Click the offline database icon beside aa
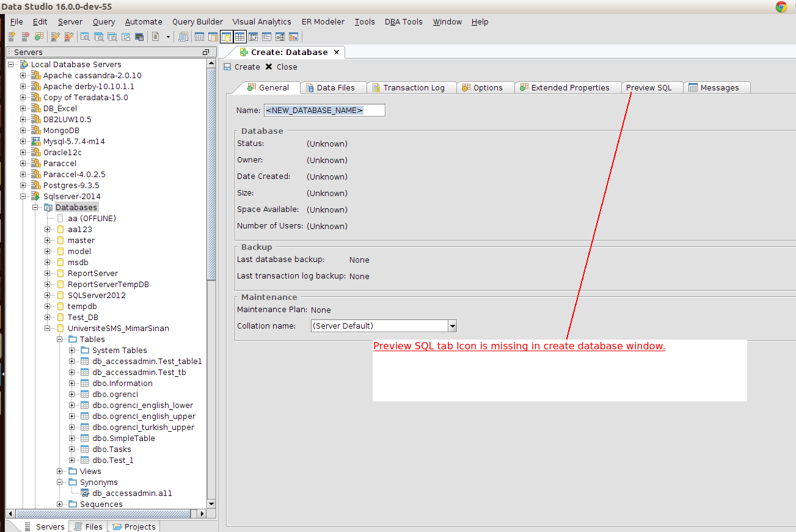The width and height of the screenshot is (796, 532). 60,218
